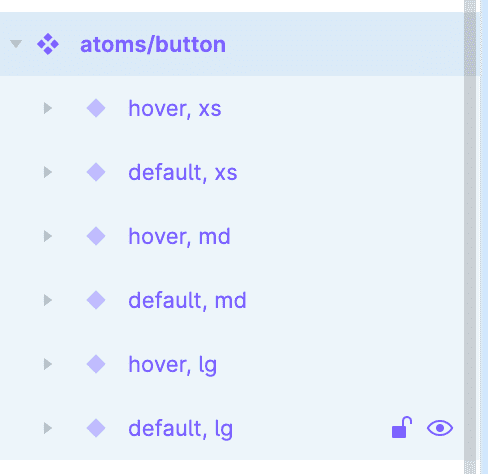Image resolution: width=488 pixels, height=474 pixels.
Task: Select the atoms/button layer name
Action: click(153, 45)
